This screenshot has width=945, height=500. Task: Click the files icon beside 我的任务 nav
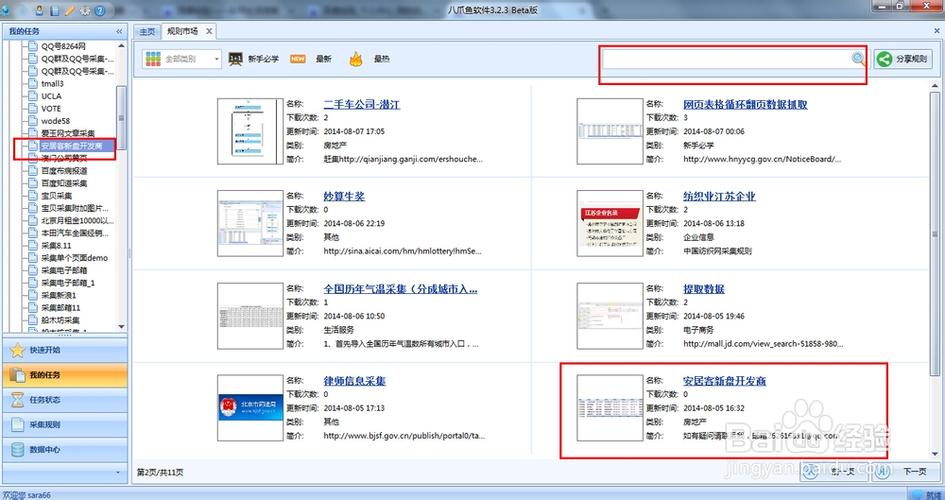click(17, 375)
